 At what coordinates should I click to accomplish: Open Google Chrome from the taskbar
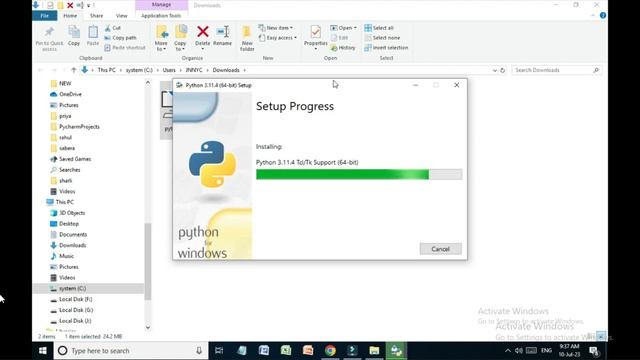pyautogui.click(x=330, y=351)
